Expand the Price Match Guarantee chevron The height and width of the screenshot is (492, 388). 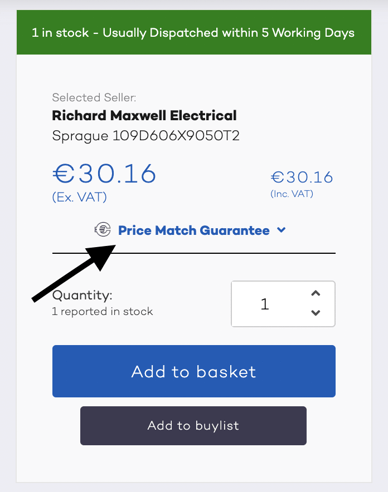[x=282, y=230]
